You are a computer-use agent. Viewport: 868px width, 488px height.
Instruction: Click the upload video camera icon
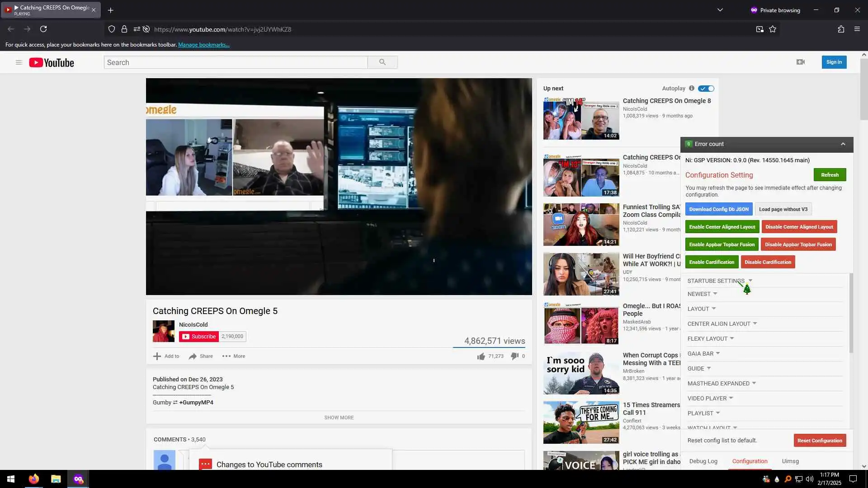pyautogui.click(x=800, y=62)
